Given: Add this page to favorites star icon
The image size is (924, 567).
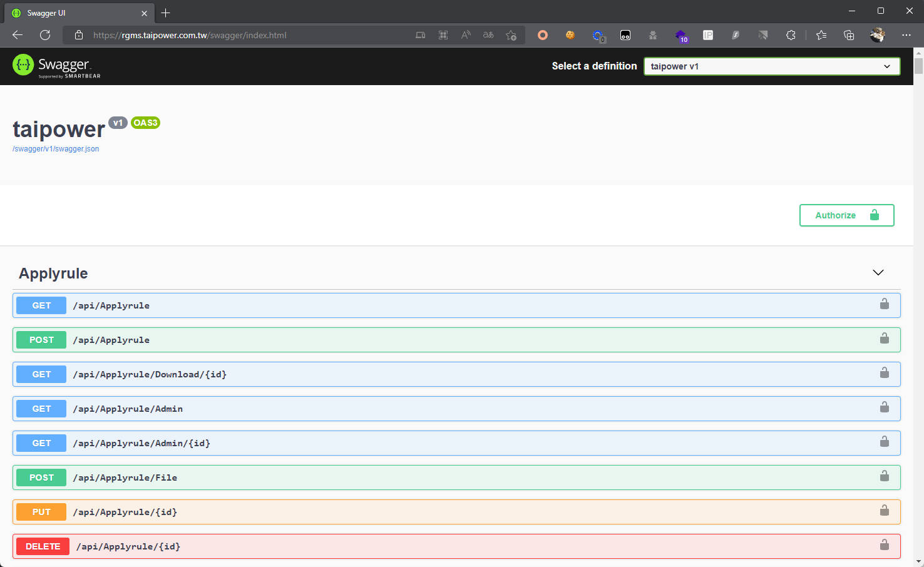Looking at the screenshot, I should (x=511, y=35).
